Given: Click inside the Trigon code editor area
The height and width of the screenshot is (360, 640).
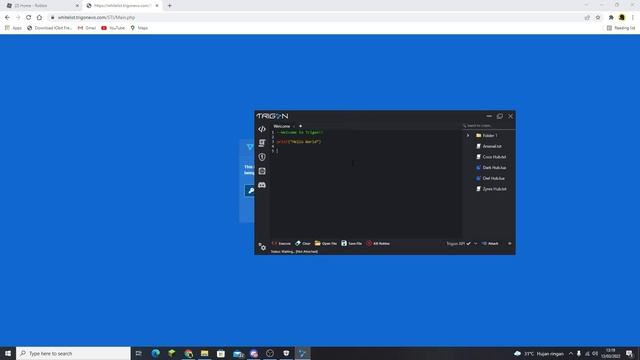Looking at the screenshot, I should coord(366,184).
